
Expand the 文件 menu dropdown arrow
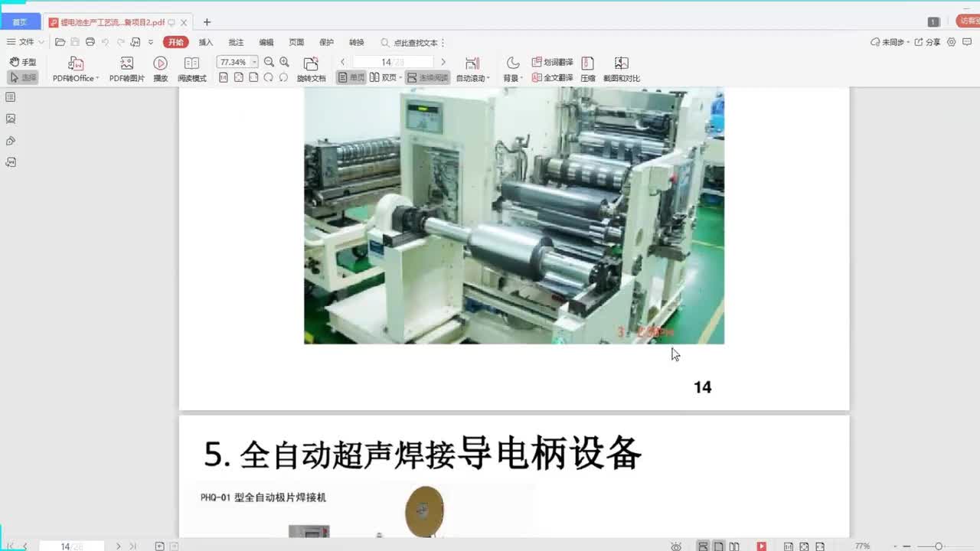click(x=41, y=42)
